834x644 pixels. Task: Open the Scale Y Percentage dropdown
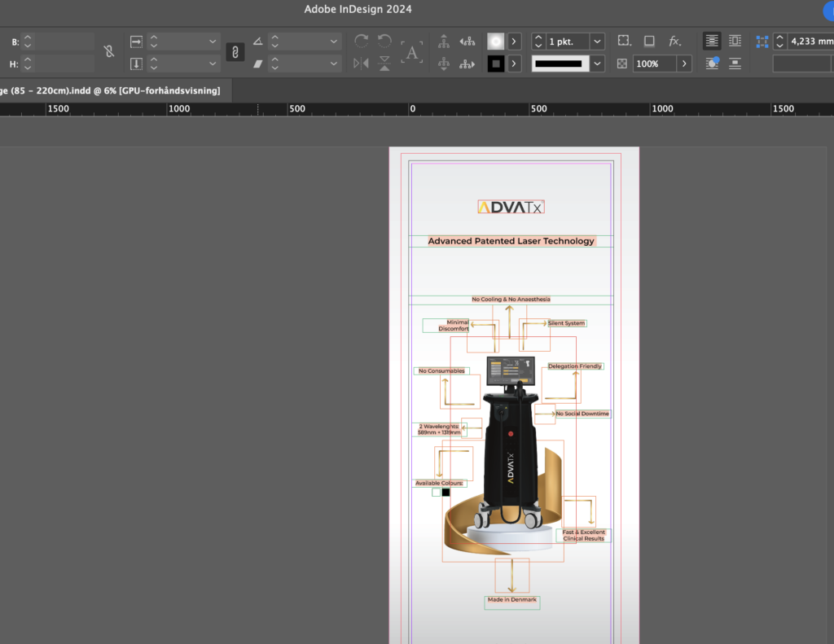click(213, 64)
